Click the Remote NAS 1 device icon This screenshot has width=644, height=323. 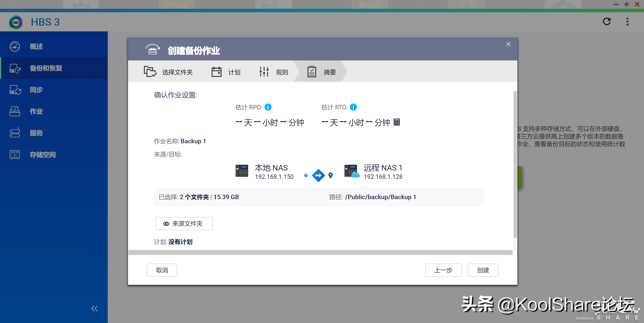(x=351, y=171)
